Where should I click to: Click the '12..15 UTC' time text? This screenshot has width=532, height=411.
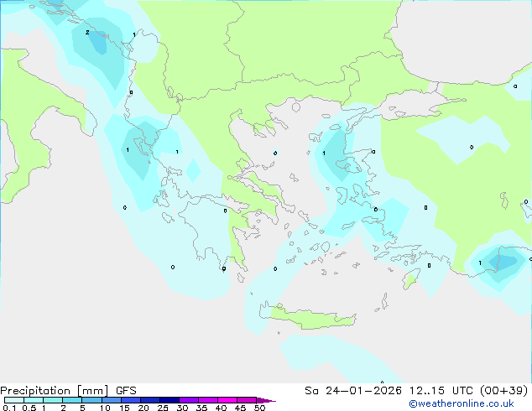[441, 391]
